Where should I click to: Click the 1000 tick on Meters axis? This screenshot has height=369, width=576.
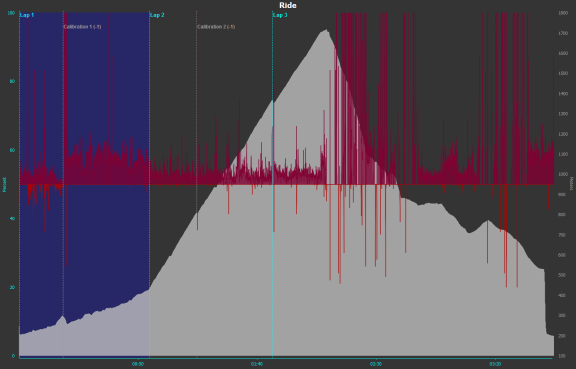click(x=563, y=174)
